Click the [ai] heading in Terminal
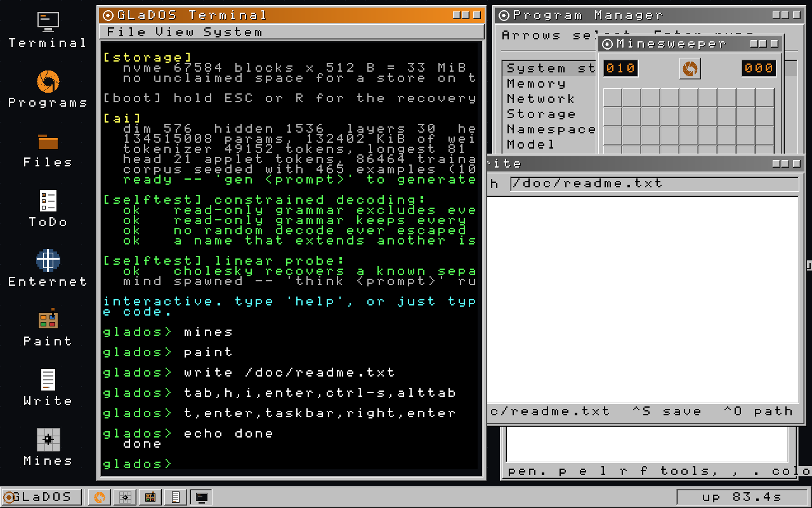Screen dimensions: 812x508 122,119
